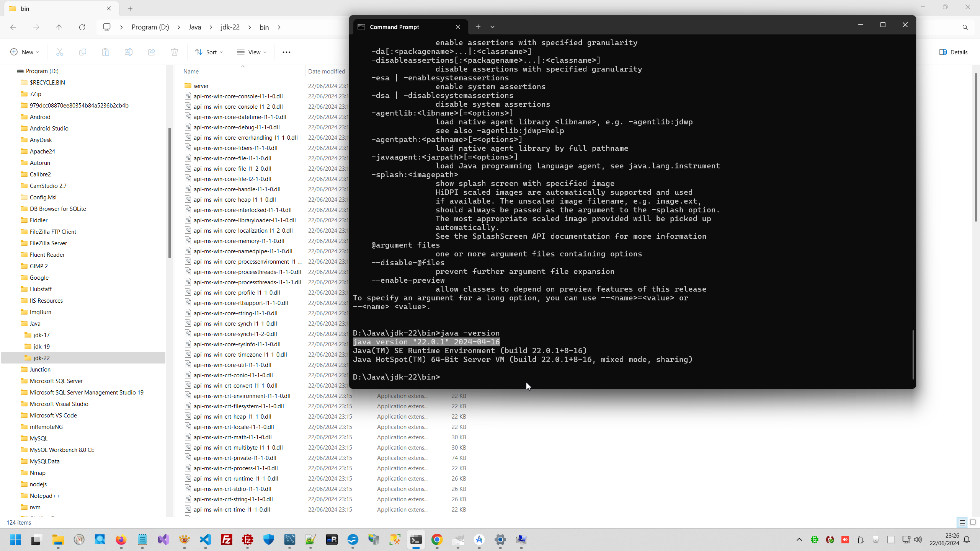Click the Delete icon in the Explorer toolbar

(x=175, y=52)
